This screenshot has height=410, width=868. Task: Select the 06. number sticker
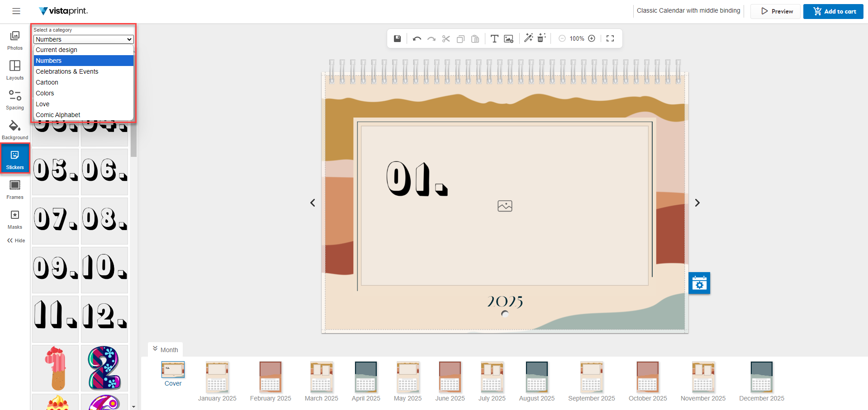tap(104, 172)
